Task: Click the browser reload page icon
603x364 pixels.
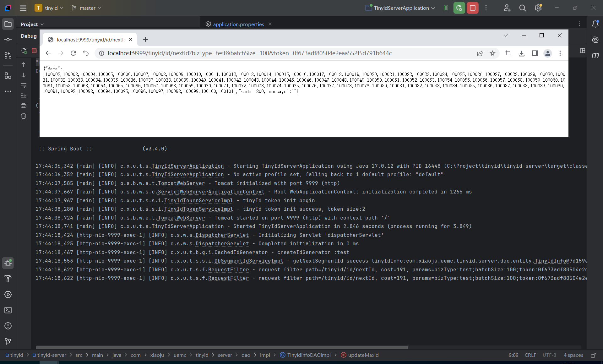Action: 73,53
